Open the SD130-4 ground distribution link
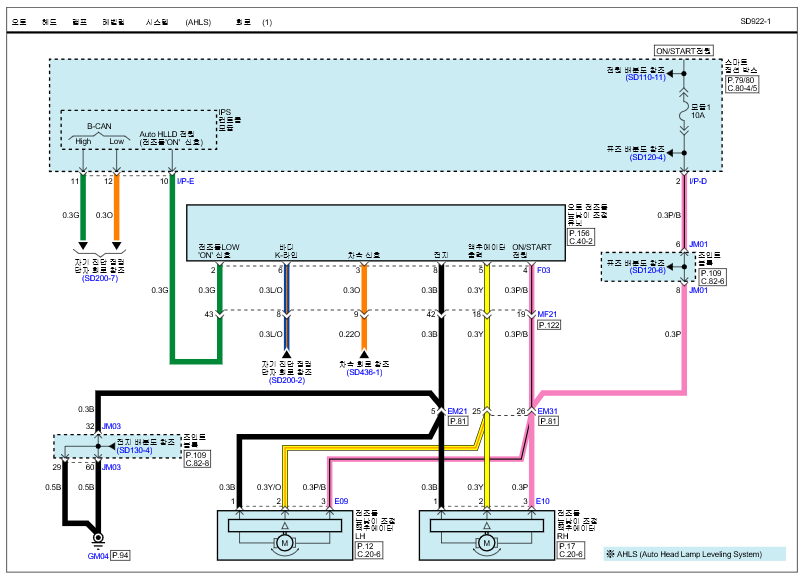The image size is (805, 581). (x=134, y=450)
